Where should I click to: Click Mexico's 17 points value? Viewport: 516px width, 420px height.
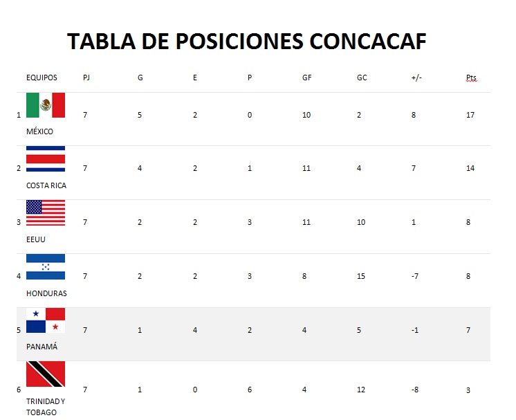tap(470, 115)
